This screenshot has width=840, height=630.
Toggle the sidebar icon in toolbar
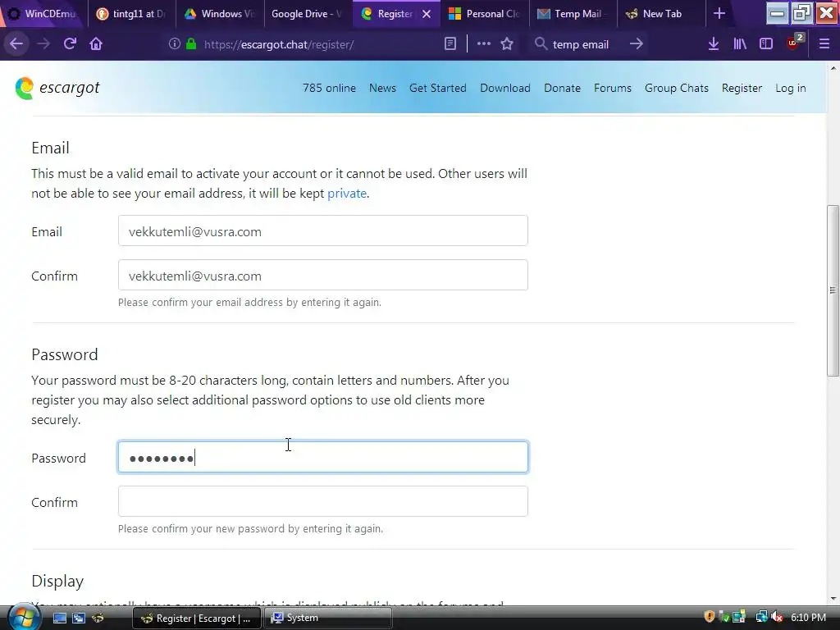[766, 44]
